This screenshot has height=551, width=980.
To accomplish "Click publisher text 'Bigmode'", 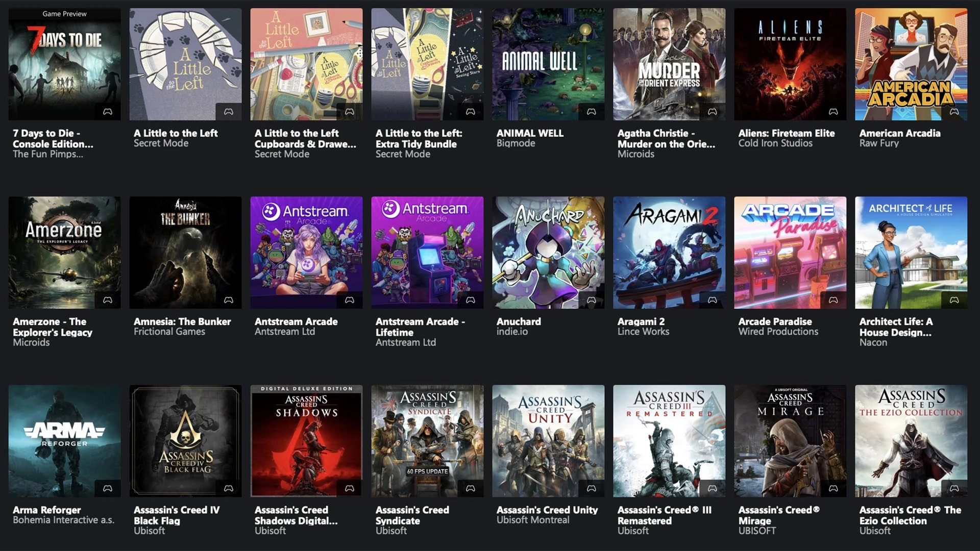I will [x=516, y=143].
